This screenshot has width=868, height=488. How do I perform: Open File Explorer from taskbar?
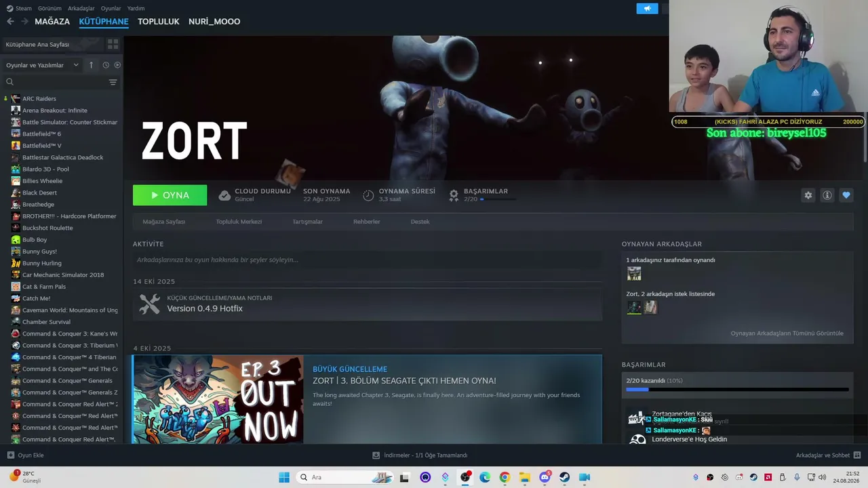pyautogui.click(x=525, y=477)
